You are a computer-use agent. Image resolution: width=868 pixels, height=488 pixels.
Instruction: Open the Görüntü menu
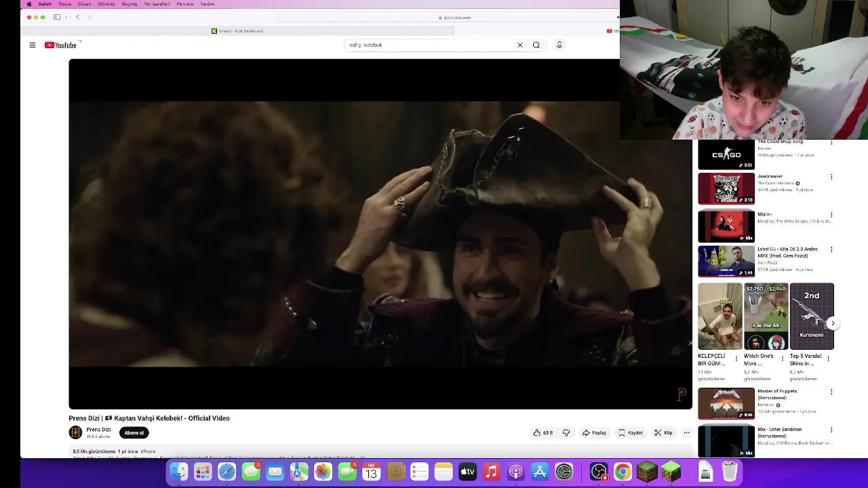point(106,4)
